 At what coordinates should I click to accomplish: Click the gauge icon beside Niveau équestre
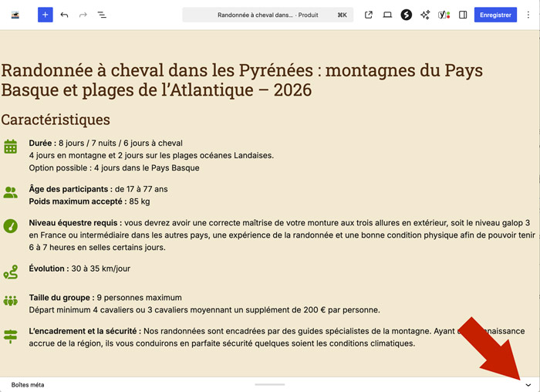(10, 226)
